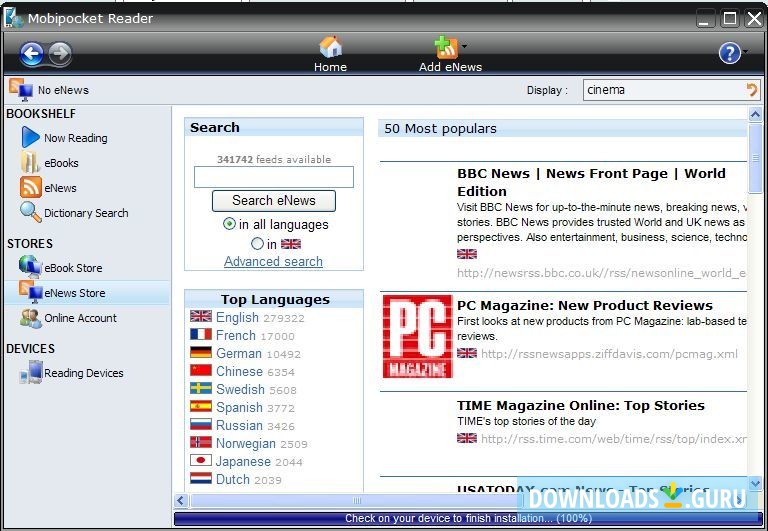The height and width of the screenshot is (531, 768).
Task: Click the Norwegian language link
Action: [x=245, y=443]
